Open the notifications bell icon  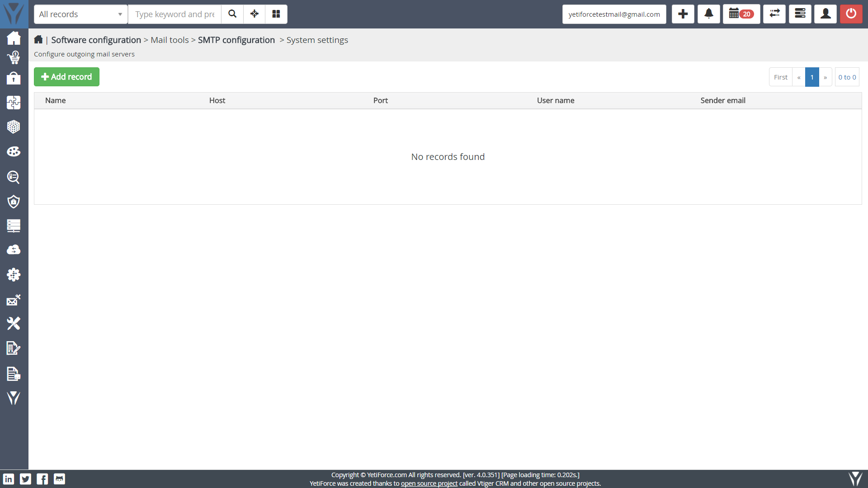[x=708, y=14]
